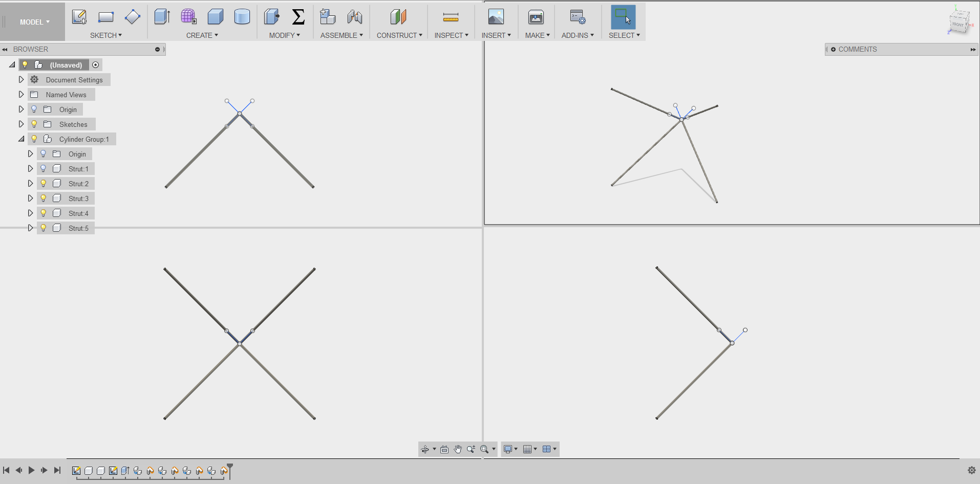Open the Extrude tool
This screenshot has height=484, width=980.
point(162,16)
